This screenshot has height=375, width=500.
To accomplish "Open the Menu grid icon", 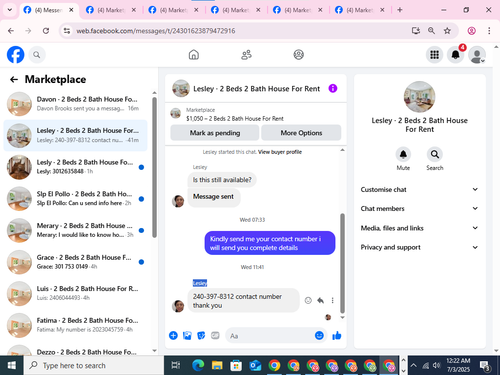I will click(434, 55).
